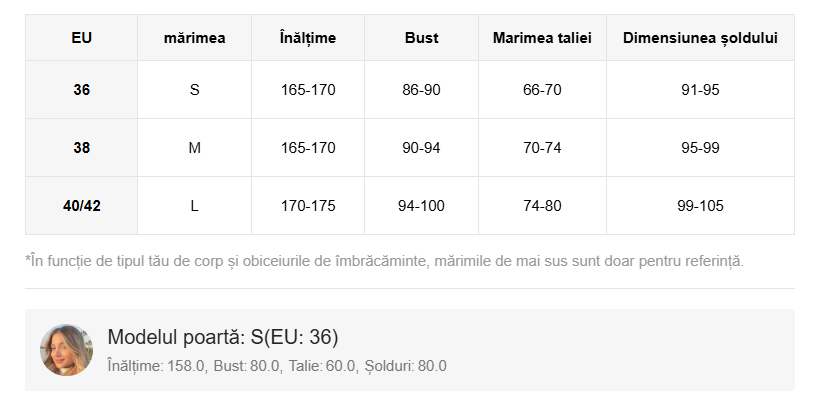Click the Bust column header

(x=421, y=38)
